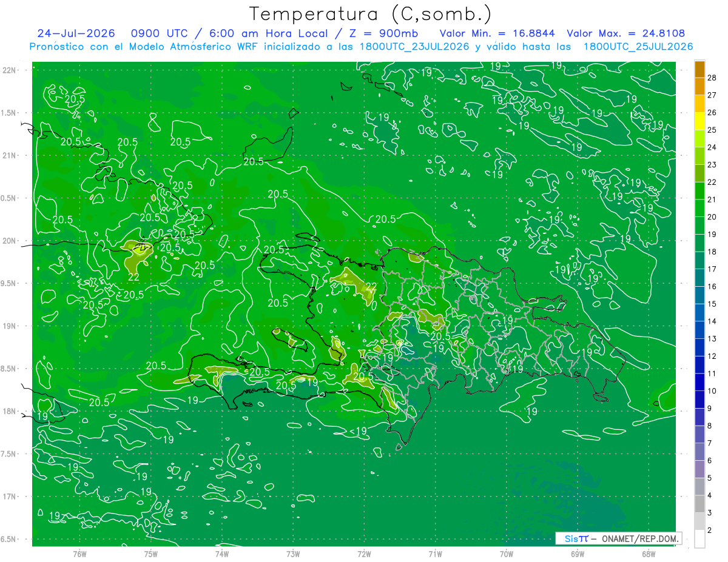Click longitude axis label "69W"

pyautogui.click(x=578, y=554)
